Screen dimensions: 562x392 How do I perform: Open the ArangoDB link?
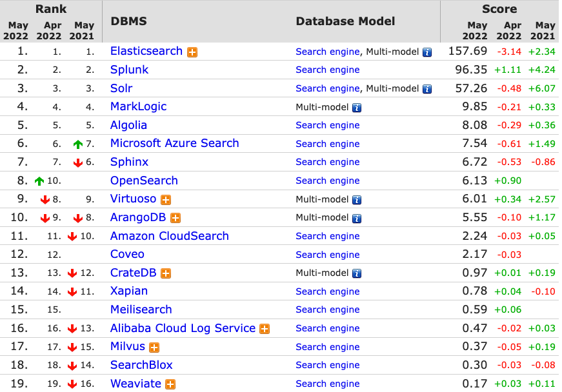coord(138,217)
